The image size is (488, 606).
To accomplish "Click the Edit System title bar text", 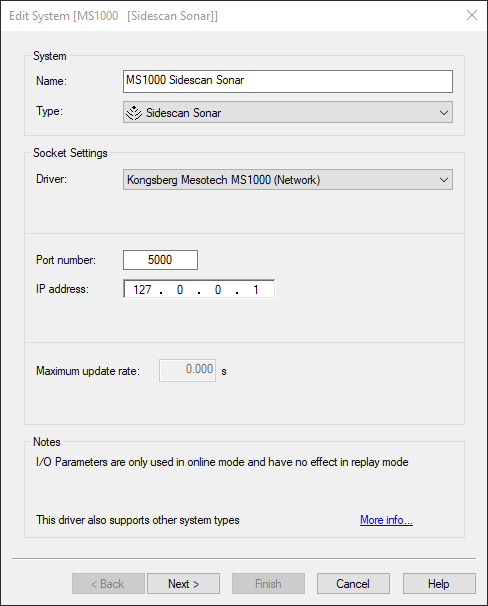I will [x=113, y=16].
